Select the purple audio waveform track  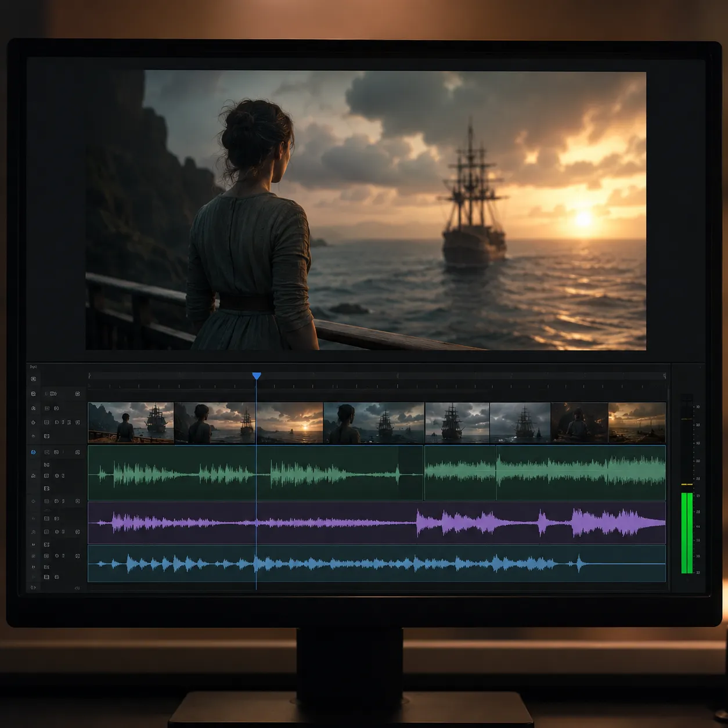tap(377, 523)
